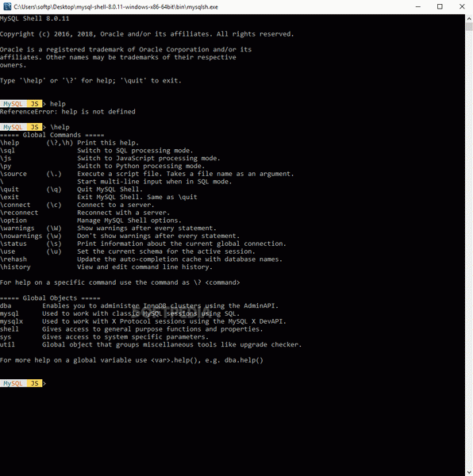473x476 pixels.
Task: Click the '\py' command row
Action: [x=102, y=166]
